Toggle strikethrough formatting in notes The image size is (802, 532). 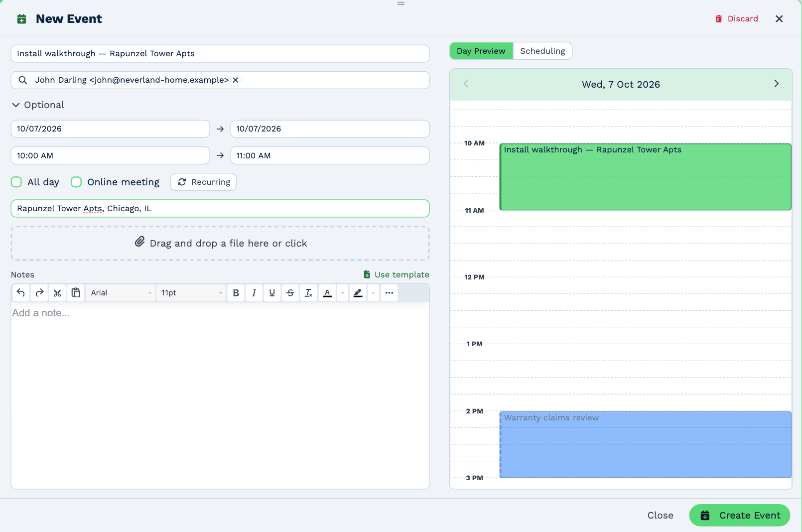click(290, 293)
